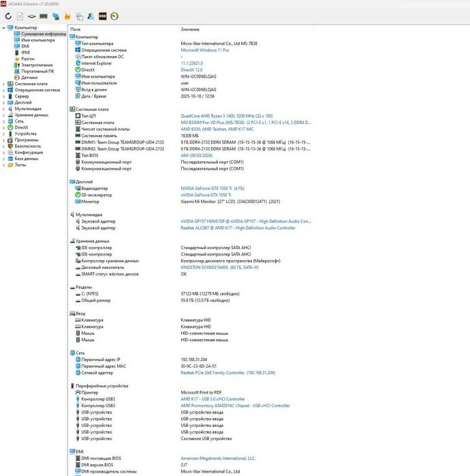This screenshot has height=476, width=470.
Task: Open DirectX 12.0 link
Action: 191,70
